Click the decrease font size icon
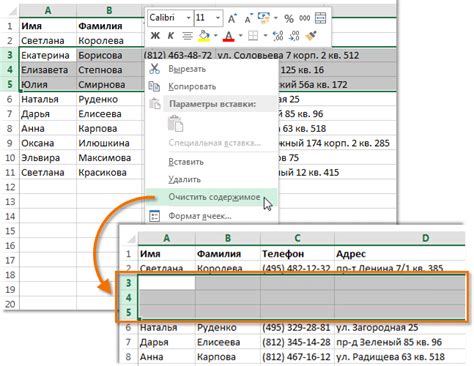474x366 pixels. click(248, 18)
